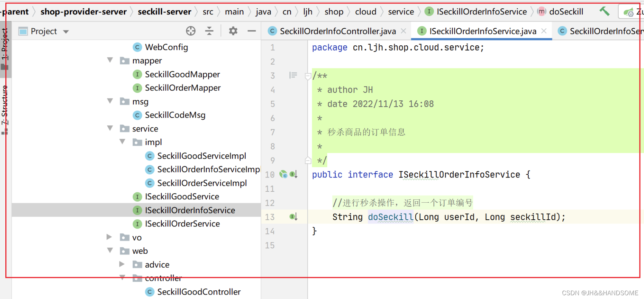Collapse the impl folder
644x299 pixels.
(x=122, y=142)
